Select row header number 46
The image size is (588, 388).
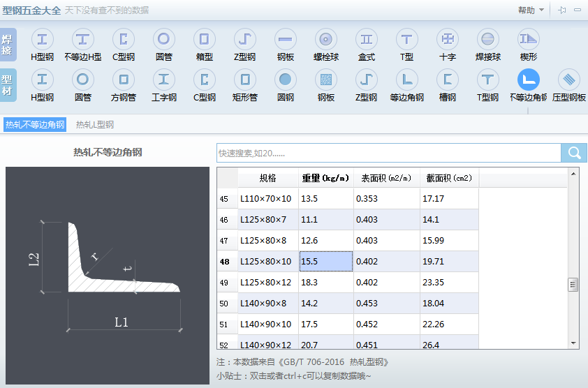[227, 220]
